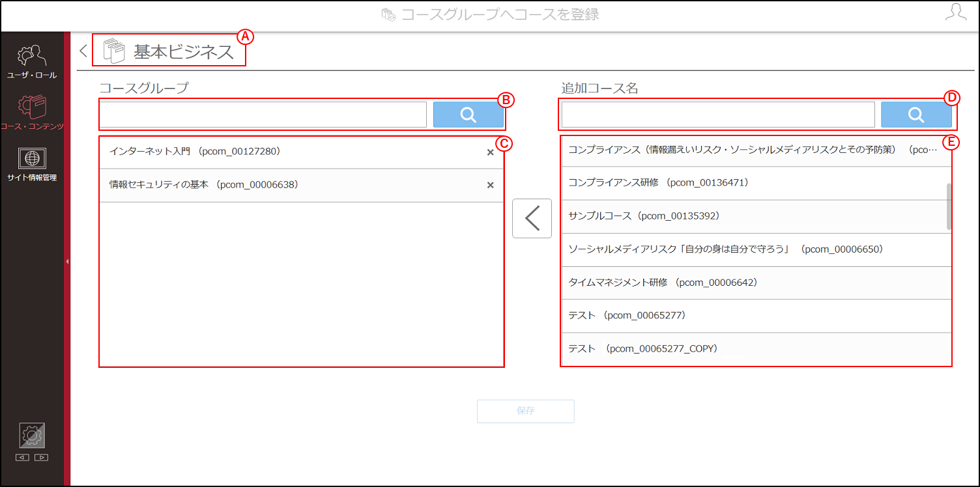
Task: Click the 保存 button
Action: pyautogui.click(x=526, y=411)
